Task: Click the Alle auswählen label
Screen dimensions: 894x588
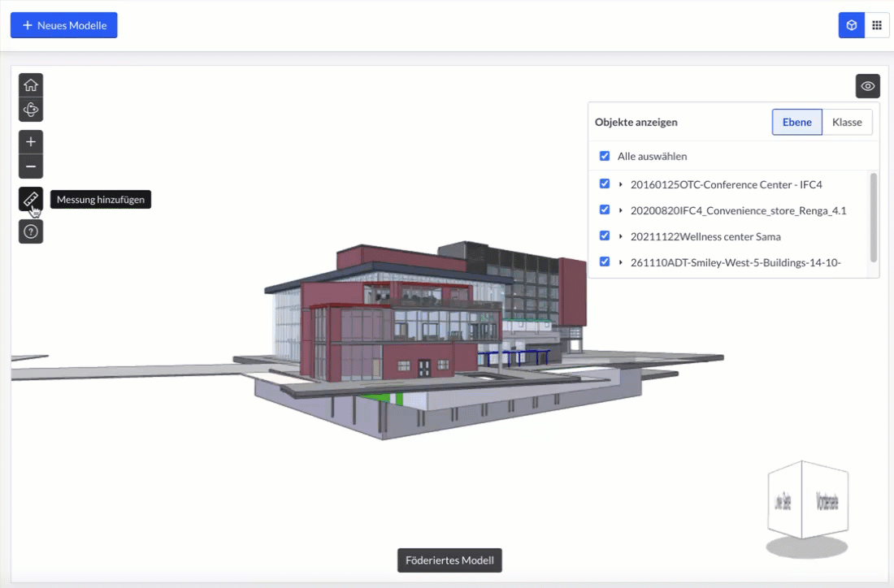Action: [x=653, y=156]
